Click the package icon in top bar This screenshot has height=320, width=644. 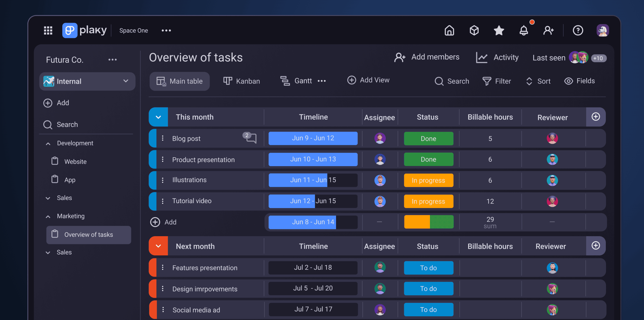tap(474, 30)
